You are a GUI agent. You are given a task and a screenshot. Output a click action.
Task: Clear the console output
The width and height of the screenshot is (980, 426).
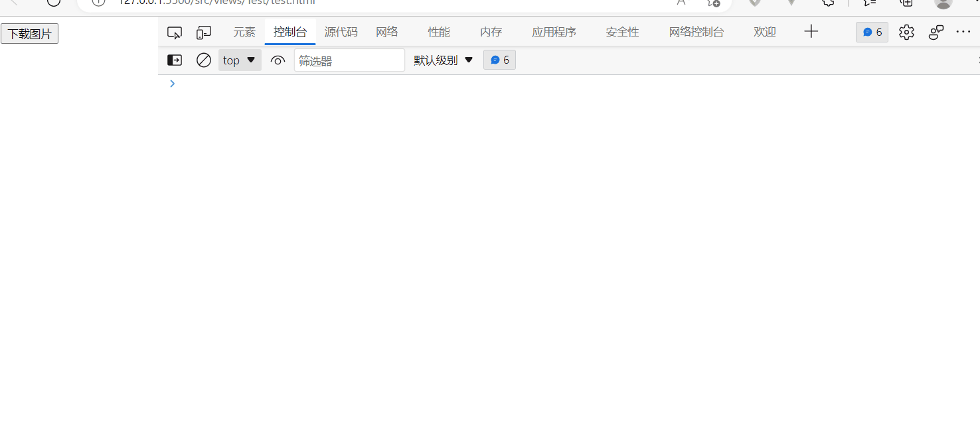tap(203, 60)
